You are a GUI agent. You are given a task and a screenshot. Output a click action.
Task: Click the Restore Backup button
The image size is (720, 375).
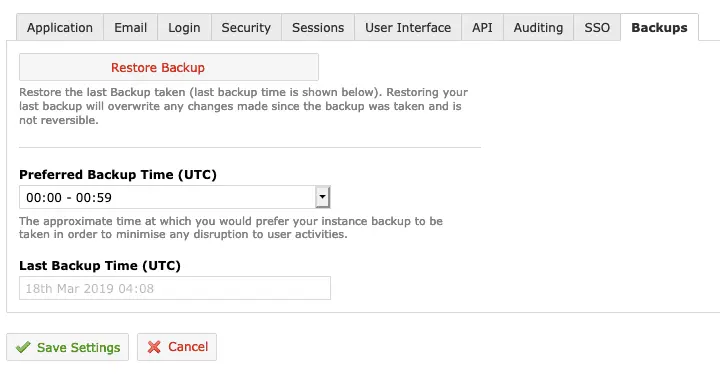coord(169,67)
